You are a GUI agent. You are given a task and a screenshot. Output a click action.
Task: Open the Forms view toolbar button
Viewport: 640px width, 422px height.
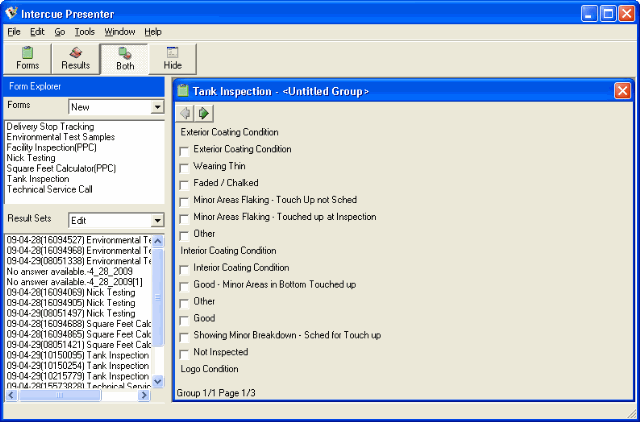pyautogui.click(x=27, y=59)
